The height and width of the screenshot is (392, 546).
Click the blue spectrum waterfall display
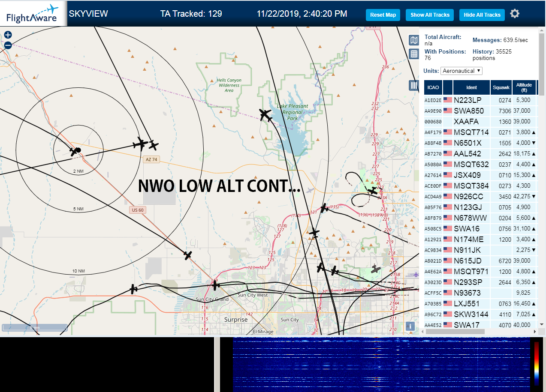[x=381, y=365]
